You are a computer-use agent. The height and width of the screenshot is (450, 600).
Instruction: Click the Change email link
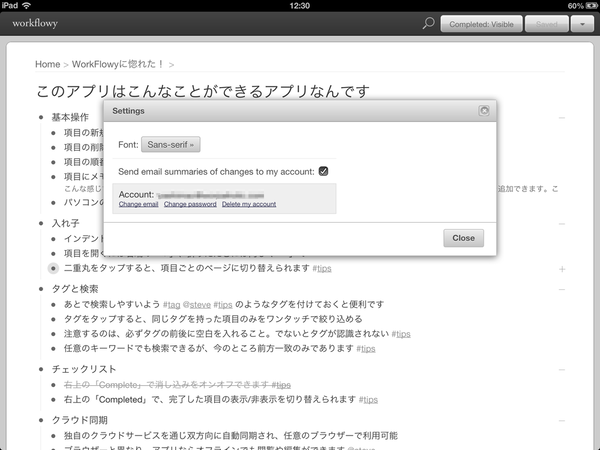[x=139, y=204]
